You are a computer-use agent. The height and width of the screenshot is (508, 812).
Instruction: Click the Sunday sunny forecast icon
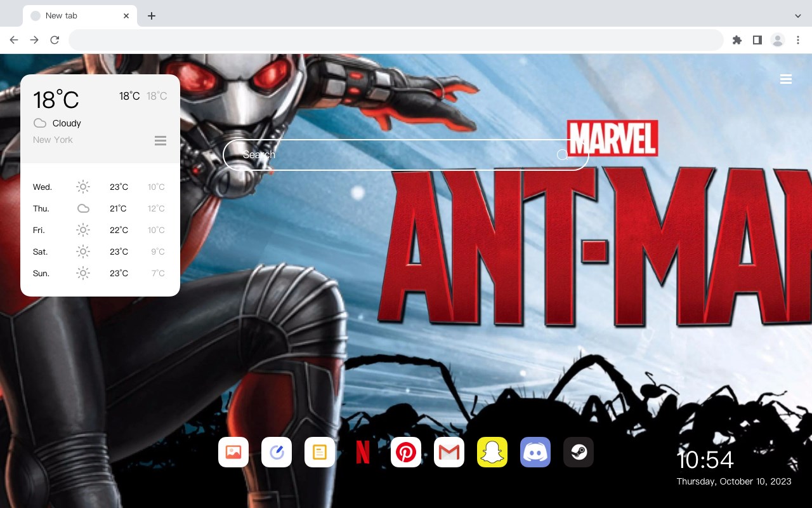point(83,273)
